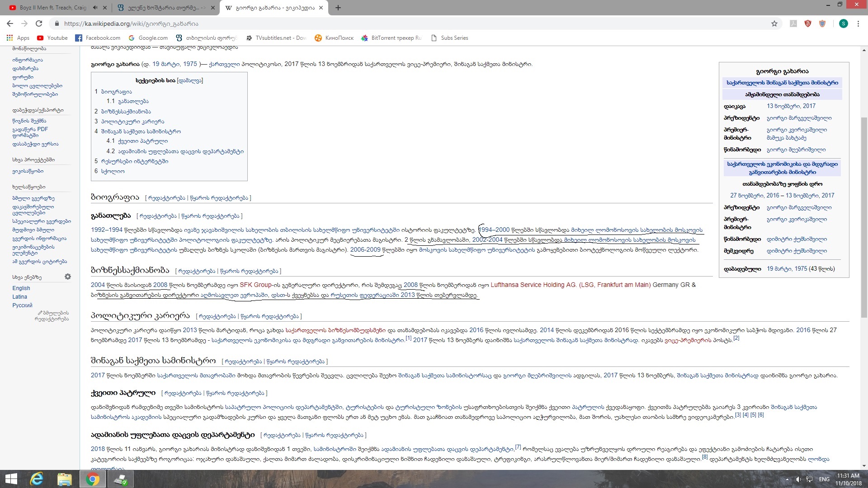
Task: Open the ENG keyboard language selector
Action: (825, 479)
